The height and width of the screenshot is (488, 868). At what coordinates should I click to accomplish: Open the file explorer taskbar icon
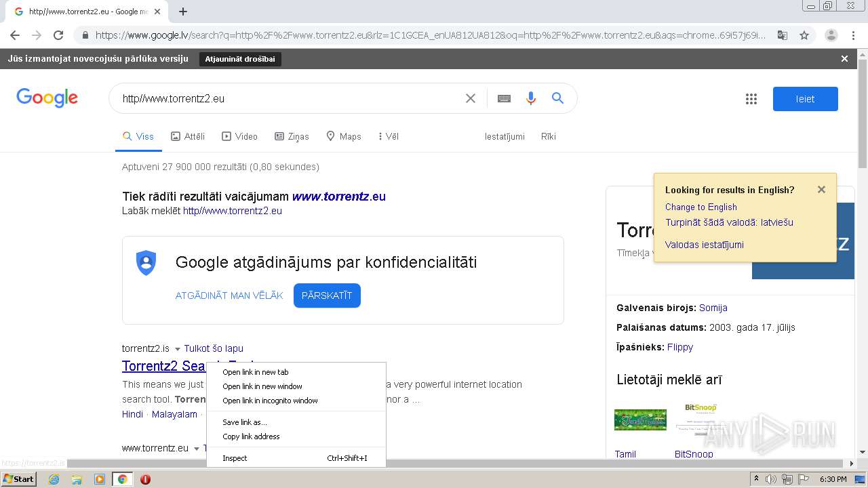[x=77, y=479]
